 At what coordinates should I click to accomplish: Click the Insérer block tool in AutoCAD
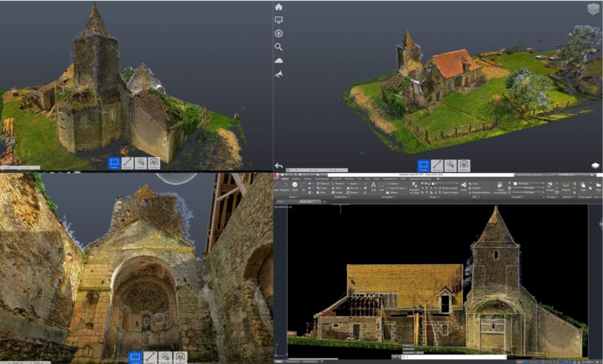click(x=464, y=186)
